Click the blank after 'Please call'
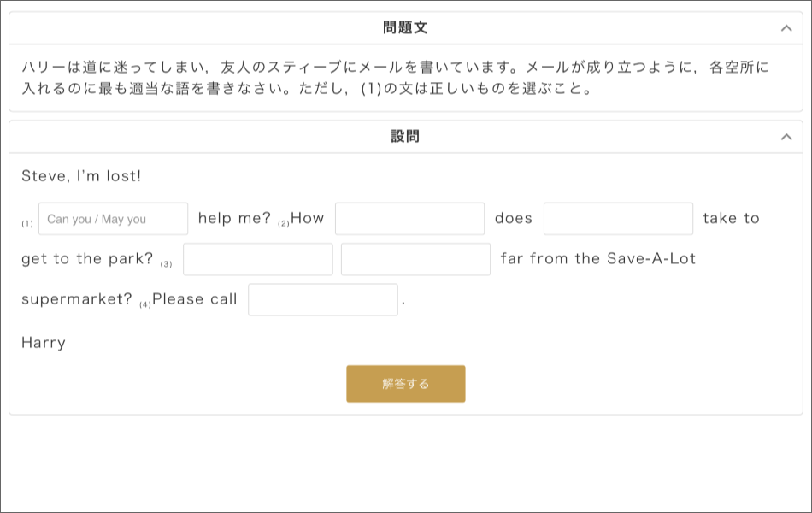Image resolution: width=812 pixels, height=513 pixels. (x=323, y=299)
